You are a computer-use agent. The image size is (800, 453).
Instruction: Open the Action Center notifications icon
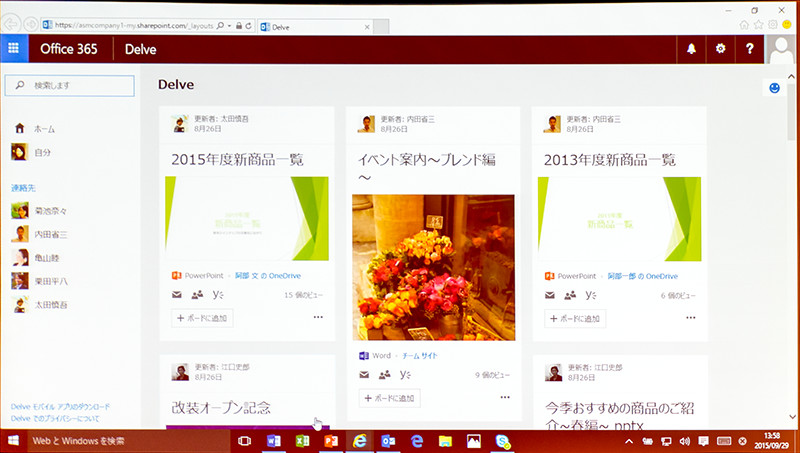703,441
